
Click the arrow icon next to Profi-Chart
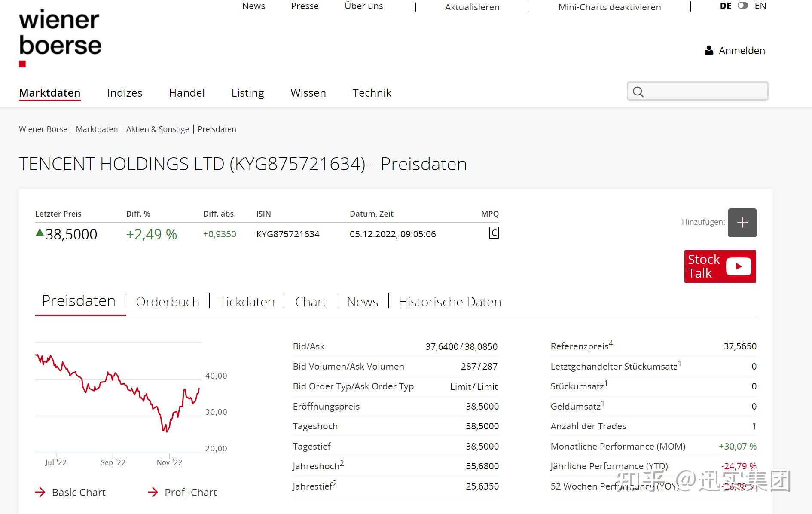coord(153,492)
